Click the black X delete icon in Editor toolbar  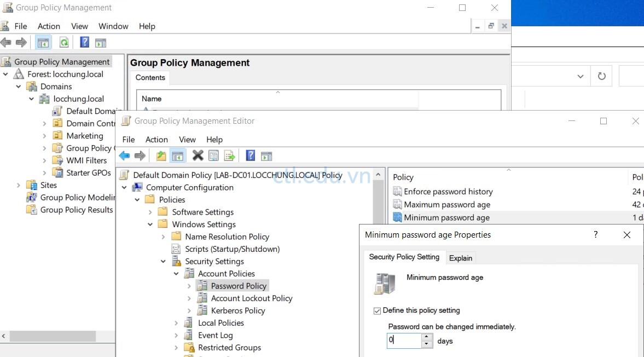pyautogui.click(x=198, y=156)
